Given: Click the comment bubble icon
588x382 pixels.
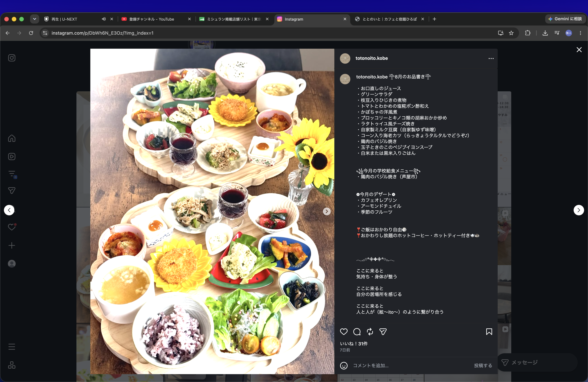Looking at the screenshot, I should point(357,332).
